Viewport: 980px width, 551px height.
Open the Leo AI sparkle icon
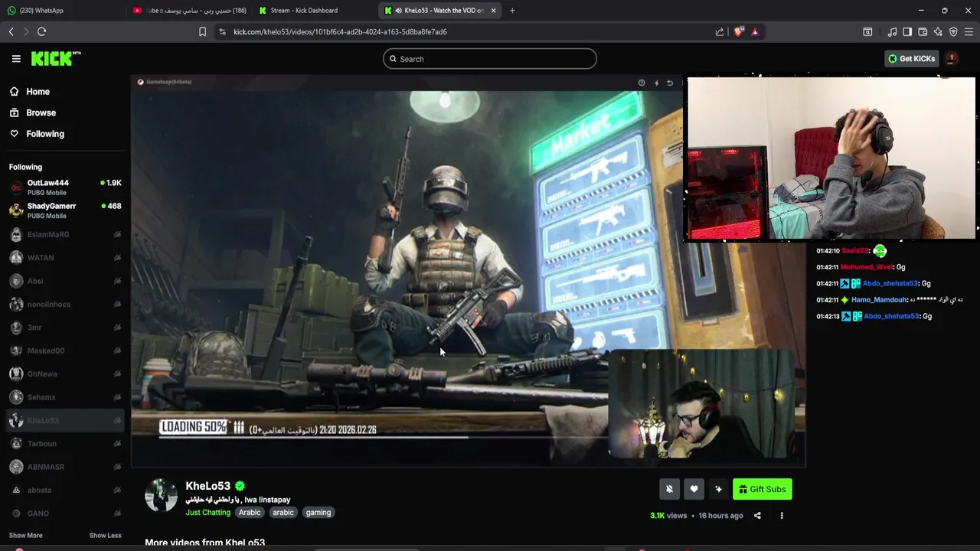click(938, 31)
